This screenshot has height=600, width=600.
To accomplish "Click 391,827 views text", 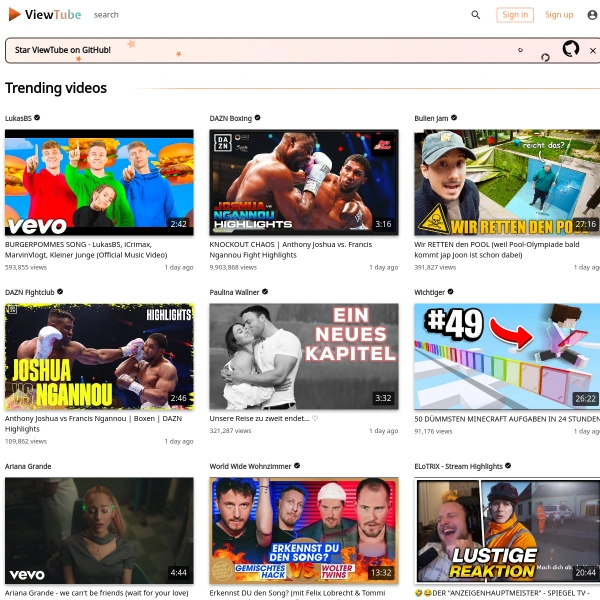I will pyautogui.click(x=435, y=267).
